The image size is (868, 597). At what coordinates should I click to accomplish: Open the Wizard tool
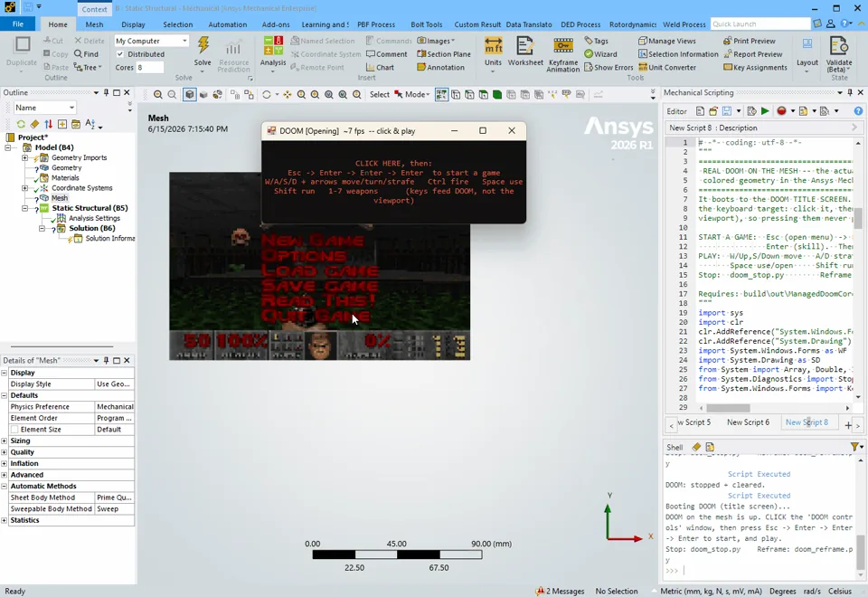(x=600, y=54)
